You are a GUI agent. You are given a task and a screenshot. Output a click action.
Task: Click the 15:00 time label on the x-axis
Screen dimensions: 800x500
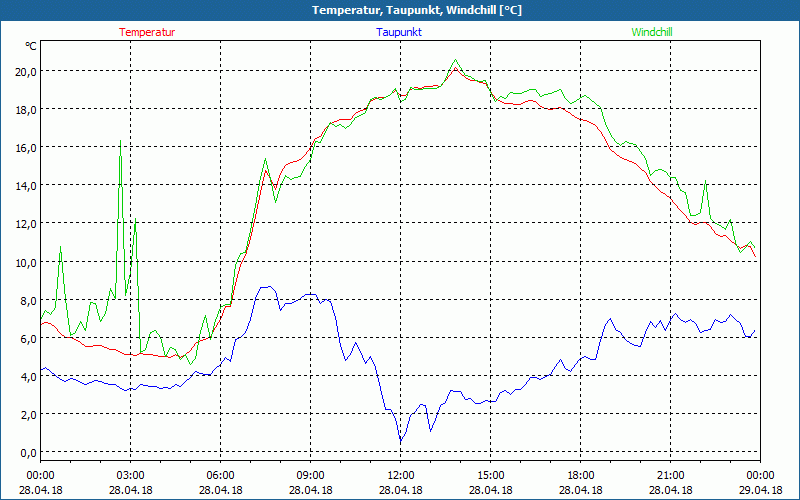(490, 476)
